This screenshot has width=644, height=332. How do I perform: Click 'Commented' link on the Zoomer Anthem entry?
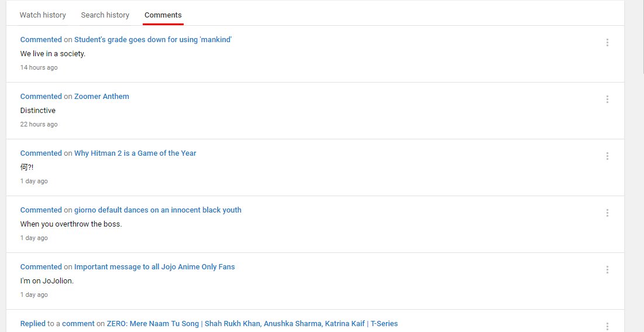tap(41, 97)
